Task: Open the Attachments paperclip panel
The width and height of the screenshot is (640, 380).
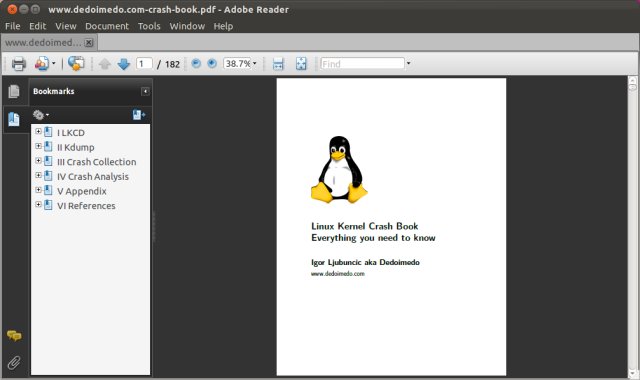Action: point(14,362)
